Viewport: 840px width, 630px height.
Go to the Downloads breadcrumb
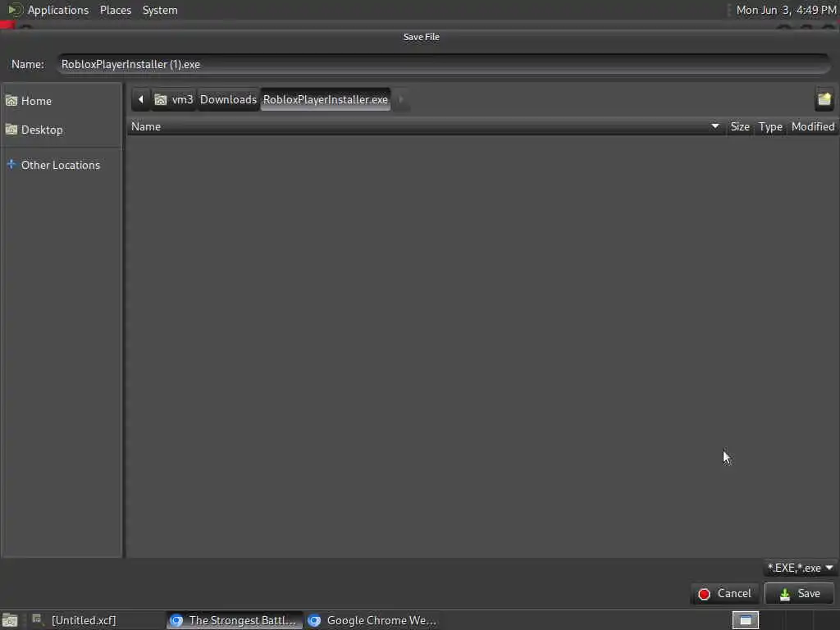228,99
